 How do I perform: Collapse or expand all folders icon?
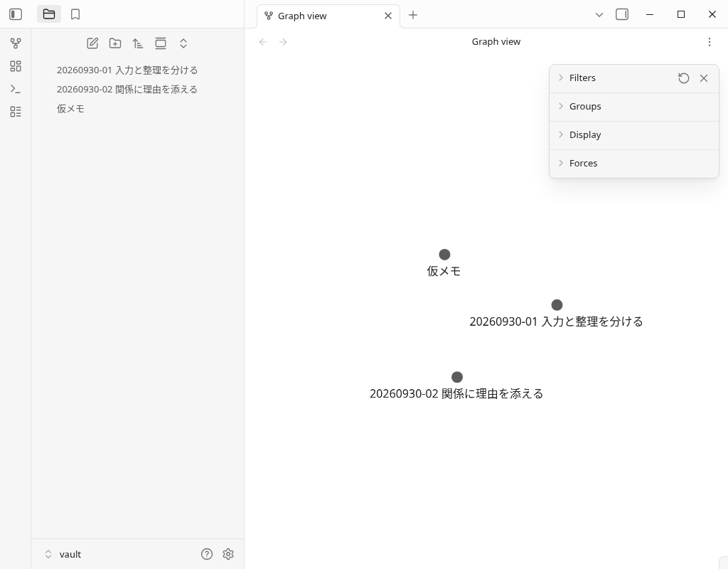183,43
